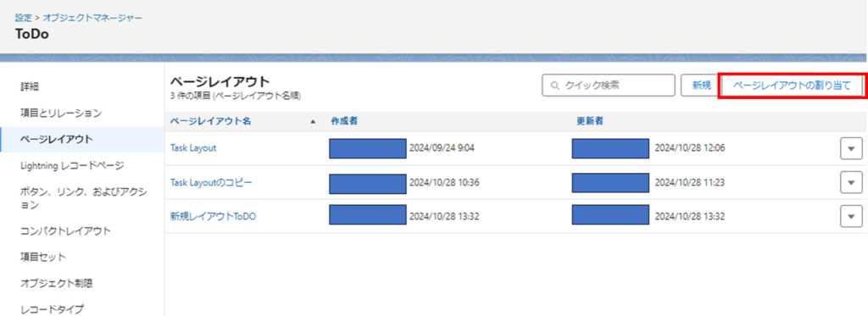The image size is (868, 316).
Task: Click the created date 2024/10/28 10:36
Action: point(444,183)
